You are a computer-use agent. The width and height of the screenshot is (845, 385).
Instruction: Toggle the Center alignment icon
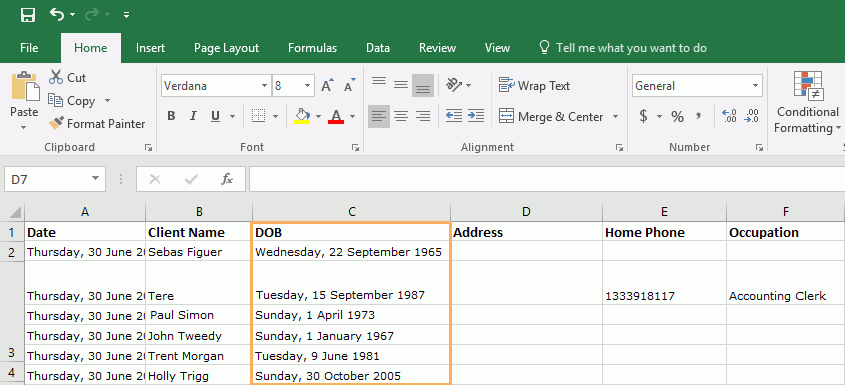[400, 116]
